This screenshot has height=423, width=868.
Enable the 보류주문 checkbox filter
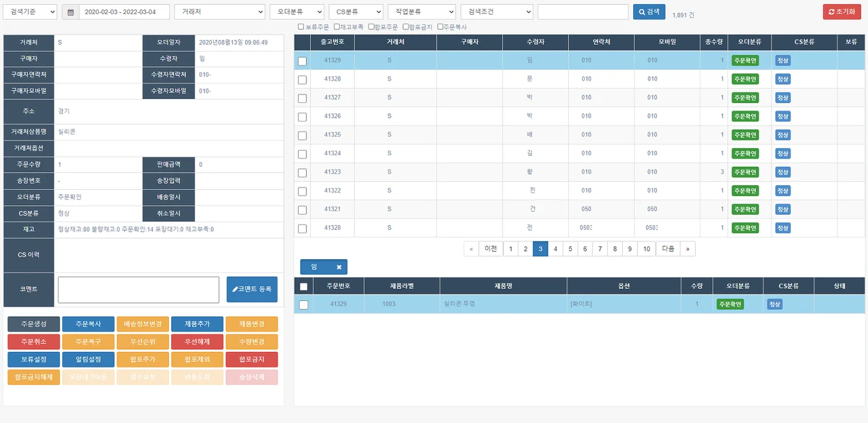point(301,27)
